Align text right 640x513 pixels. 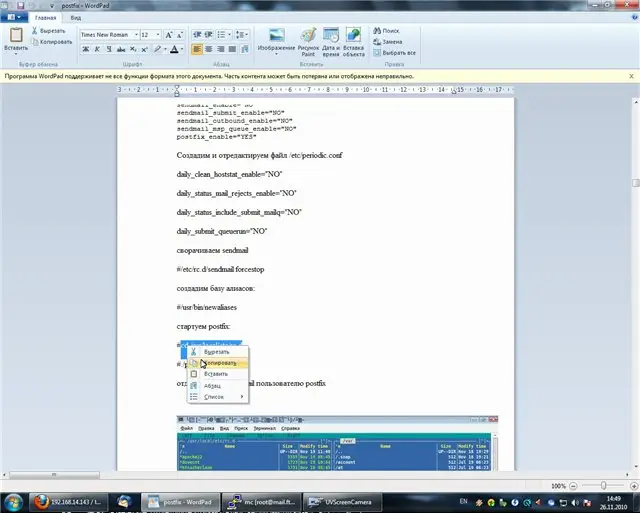click(x=221, y=49)
